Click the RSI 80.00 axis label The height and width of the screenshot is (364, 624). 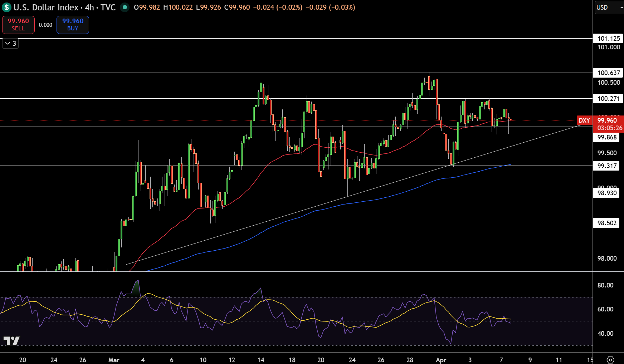coord(605,285)
